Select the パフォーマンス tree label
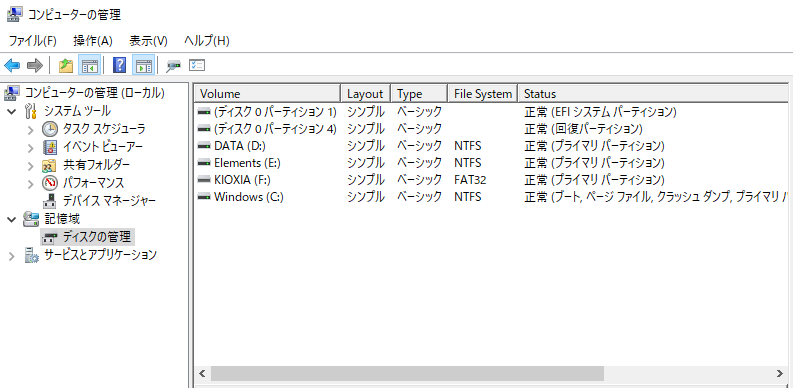The height and width of the screenshot is (388, 793). [x=94, y=183]
